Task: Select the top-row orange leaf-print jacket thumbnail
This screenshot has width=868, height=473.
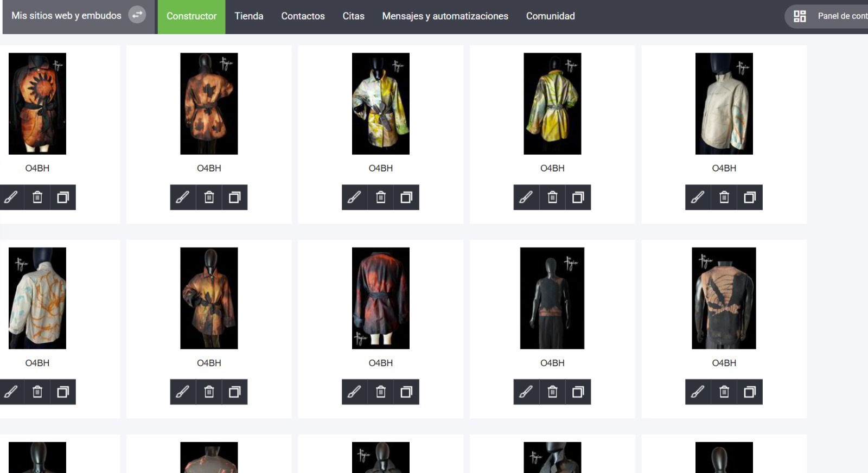Action: pyautogui.click(x=209, y=104)
